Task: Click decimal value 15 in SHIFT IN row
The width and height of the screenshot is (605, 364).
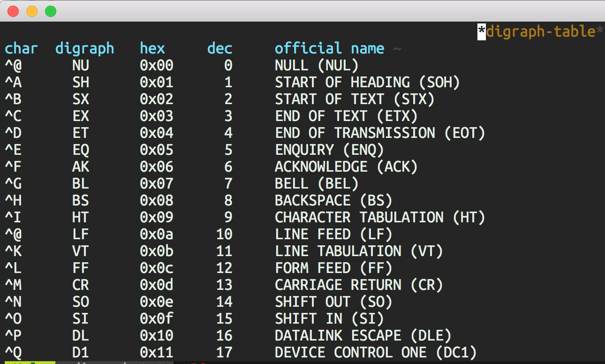Action: 224,319
